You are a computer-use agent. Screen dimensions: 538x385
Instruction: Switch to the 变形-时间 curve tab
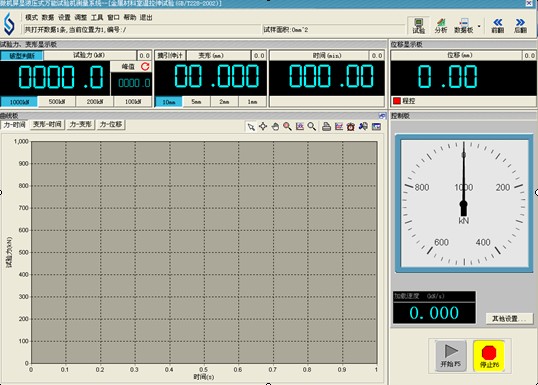pos(47,125)
